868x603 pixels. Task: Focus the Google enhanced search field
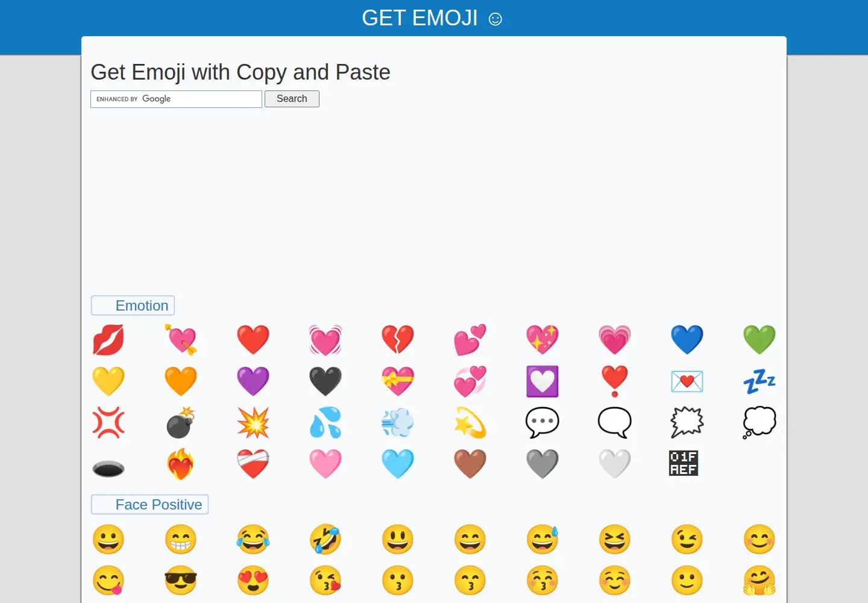tap(176, 99)
